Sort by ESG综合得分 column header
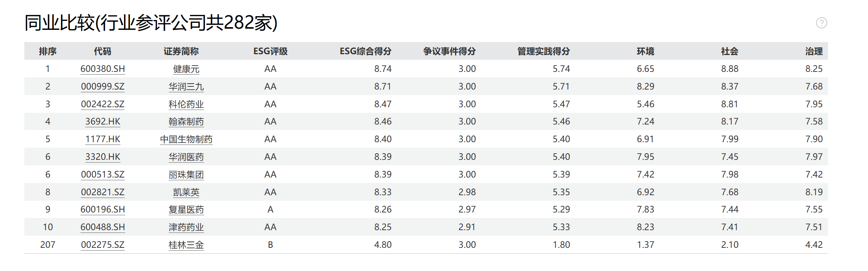The height and width of the screenshot is (271, 868). point(365,51)
